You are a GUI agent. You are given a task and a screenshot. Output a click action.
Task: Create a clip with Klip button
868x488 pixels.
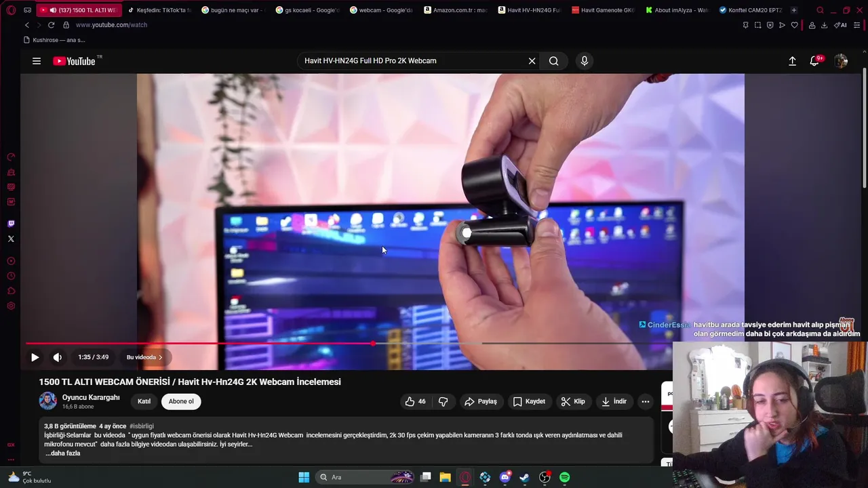[573, 401]
